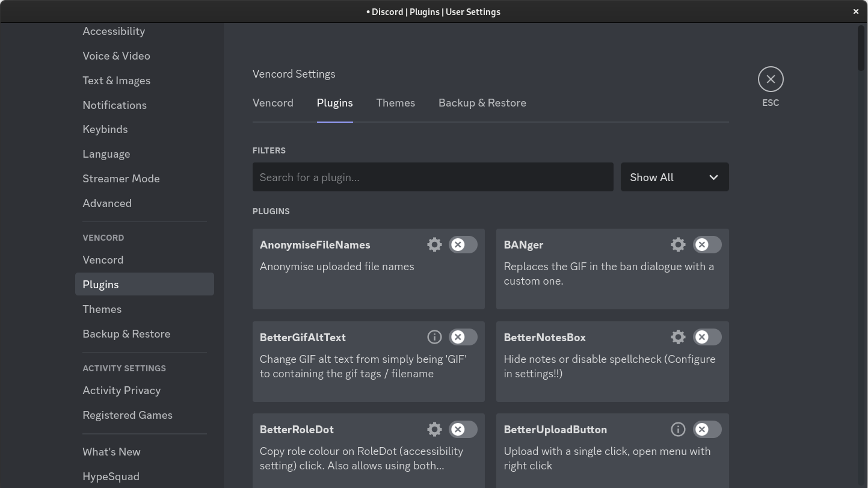Switch to the Vencord tab
The width and height of the screenshot is (868, 488).
(x=273, y=103)
